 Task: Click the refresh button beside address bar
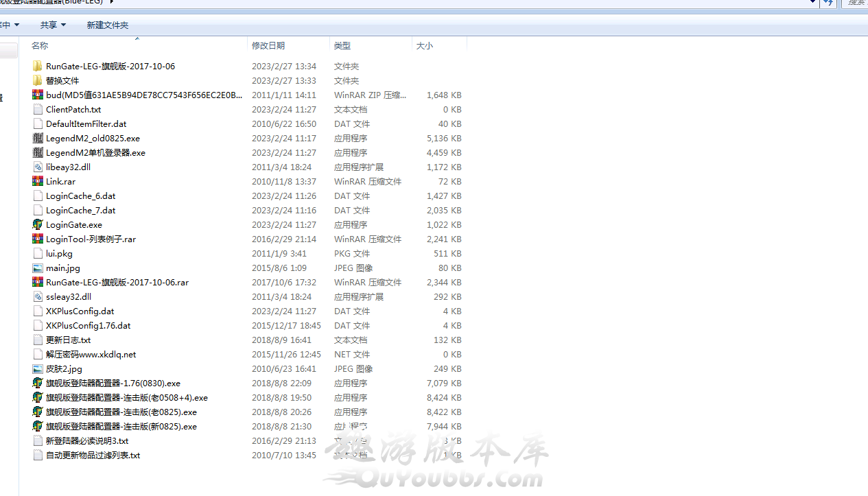point(828,3)
